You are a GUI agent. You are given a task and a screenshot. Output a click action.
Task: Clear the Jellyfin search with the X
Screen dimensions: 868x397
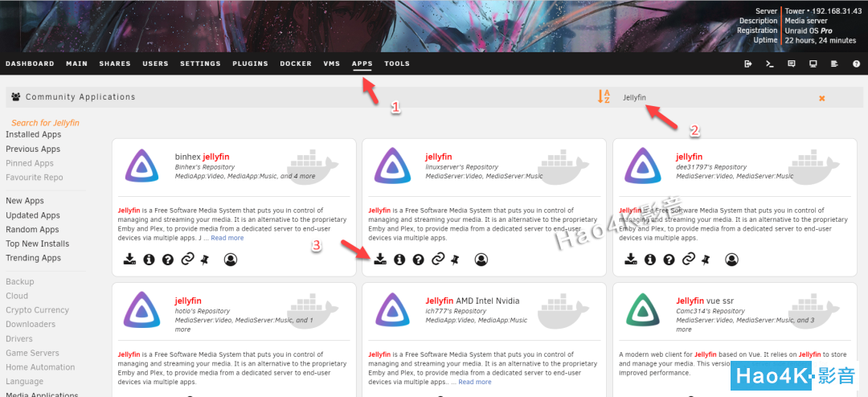(822, 98)
